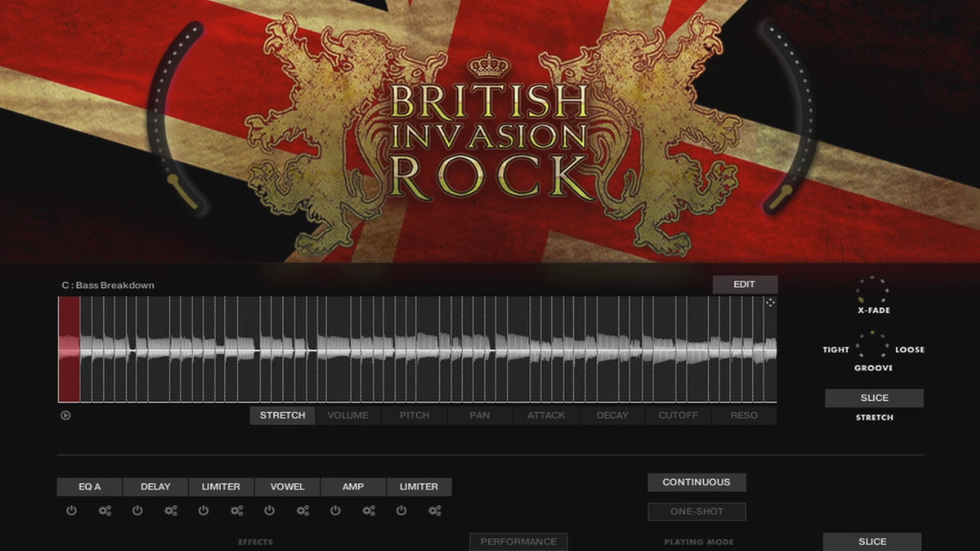The width and height of the screenshot is (980, 551).
Task: Toggle power for the DELAY effect
Action: pyautogui.click(x=137, y=511)
